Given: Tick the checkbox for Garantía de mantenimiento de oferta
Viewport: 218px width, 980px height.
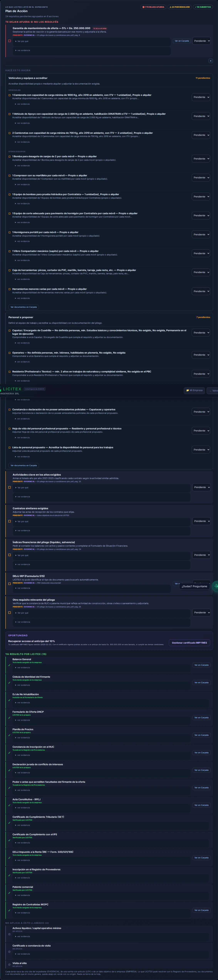Looking at the screenshot, I should coord(9,41).
